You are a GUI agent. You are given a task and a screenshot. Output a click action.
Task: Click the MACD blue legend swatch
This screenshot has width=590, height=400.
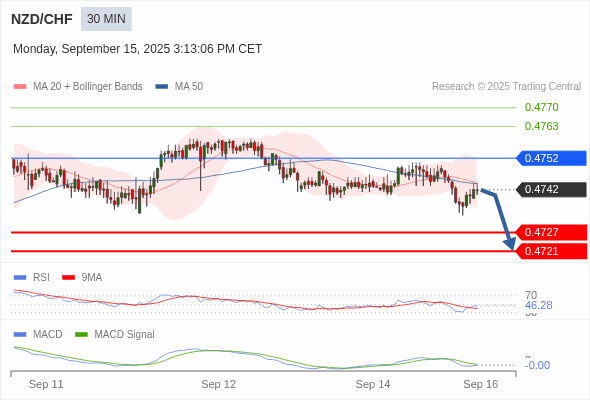pyautogui.click(x=20, y=335)
